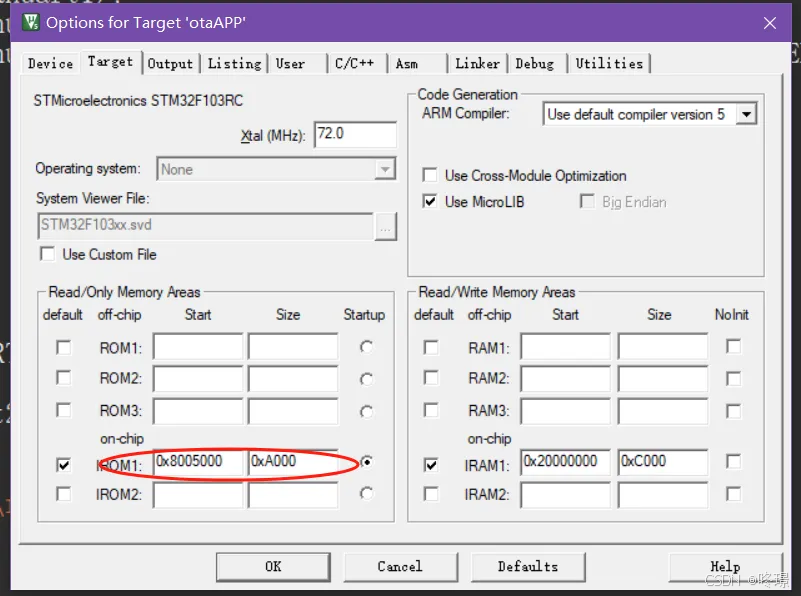The image size is (801, 596).
Task: Click the IRAM1 Start field 0x20000000
Action: (566, 462)
